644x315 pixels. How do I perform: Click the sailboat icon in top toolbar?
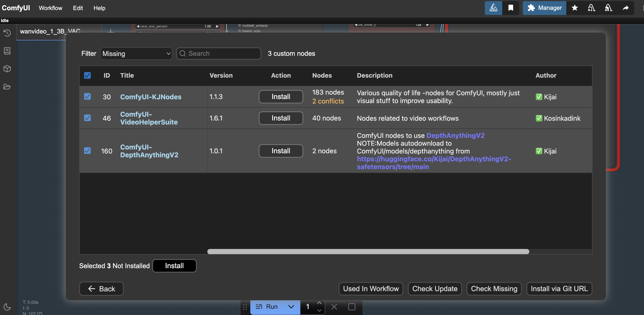(493, 8)
